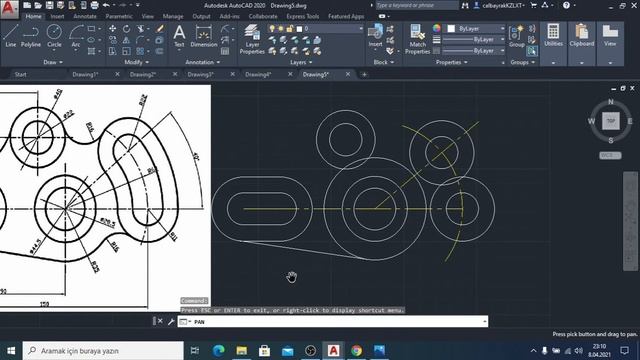Viewport: 640px width, 360px height.
Task: Open the Parametric ribbon tab
Action: click(x=119, y=16)
